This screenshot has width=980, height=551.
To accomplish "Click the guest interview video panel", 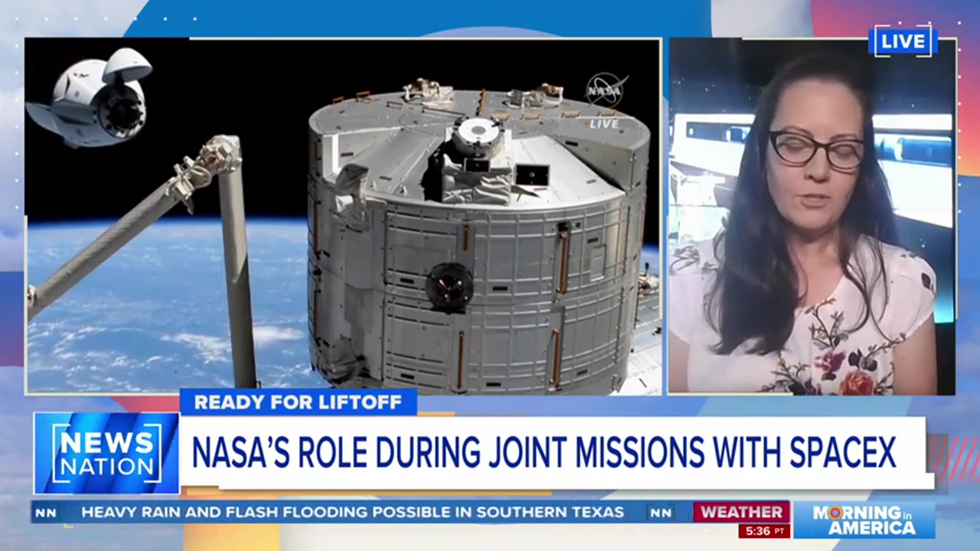I will pyautogui.click(x=812, y=217).
